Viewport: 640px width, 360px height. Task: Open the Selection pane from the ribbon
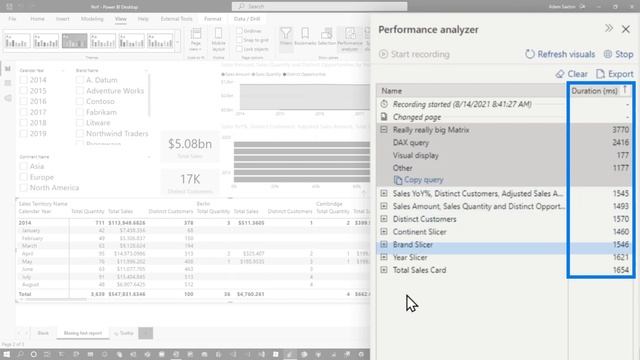tap(327, 37)
